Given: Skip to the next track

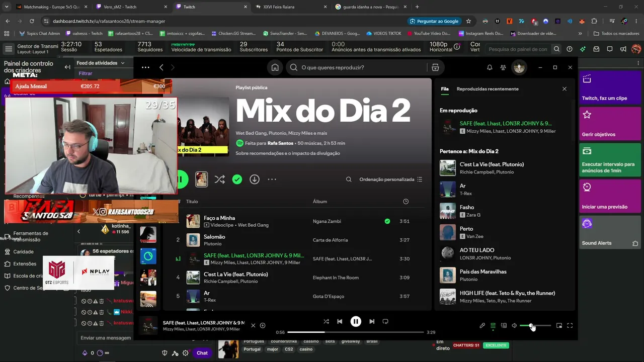Looking at the screenshot, I should click(x=372, y=321).
